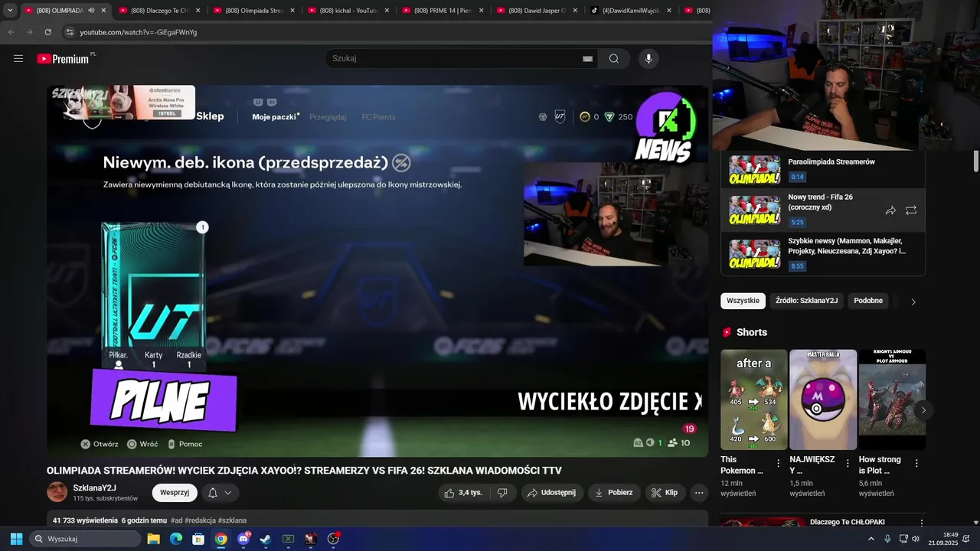
Task: Open options for This Pokemon short
Action: 779,463
